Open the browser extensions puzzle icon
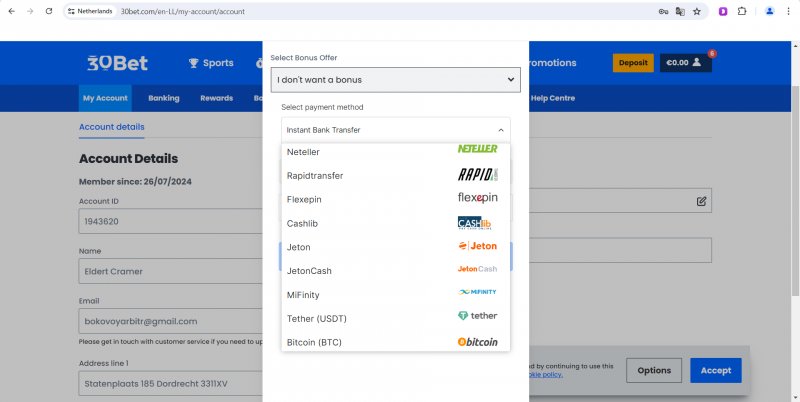 coord(742,11)
